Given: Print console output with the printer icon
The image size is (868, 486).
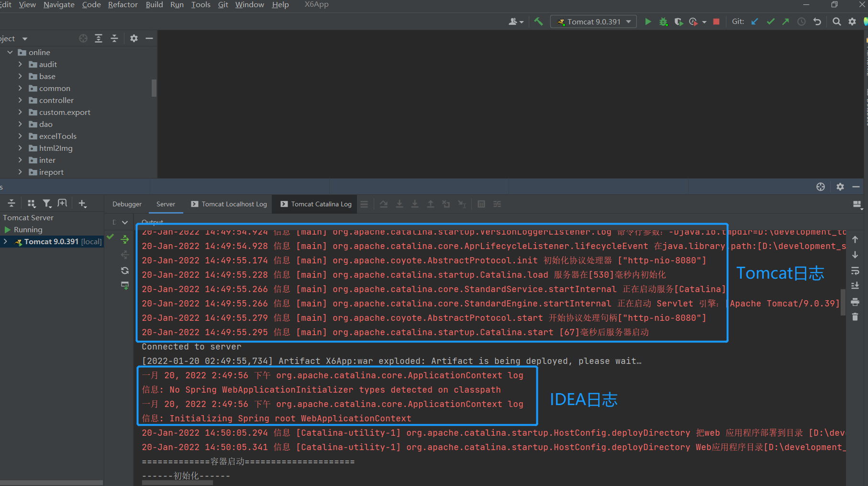Looking at the screenshot, I should click(x=856, y=302).
